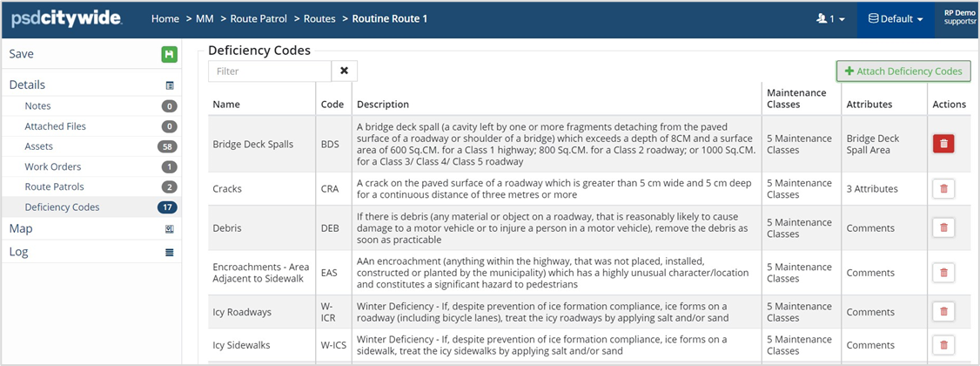Click the Details panel icon in sidebar

169,85
